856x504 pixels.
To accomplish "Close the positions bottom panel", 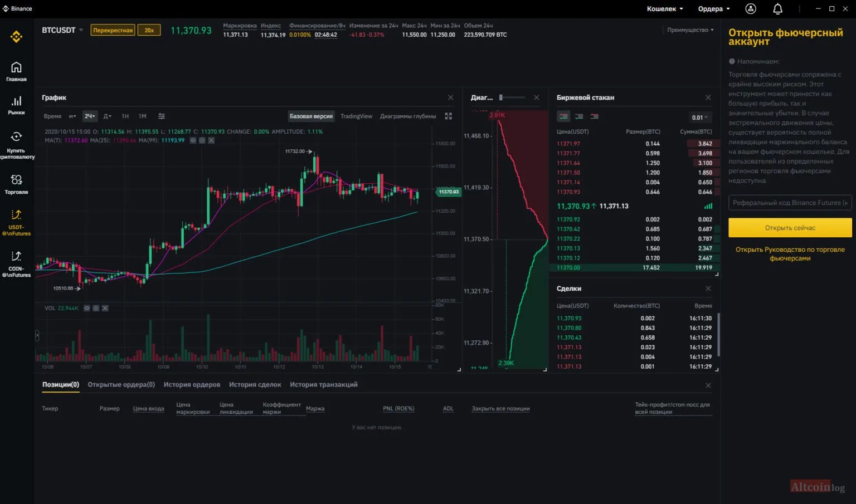I will pos(708,385).
